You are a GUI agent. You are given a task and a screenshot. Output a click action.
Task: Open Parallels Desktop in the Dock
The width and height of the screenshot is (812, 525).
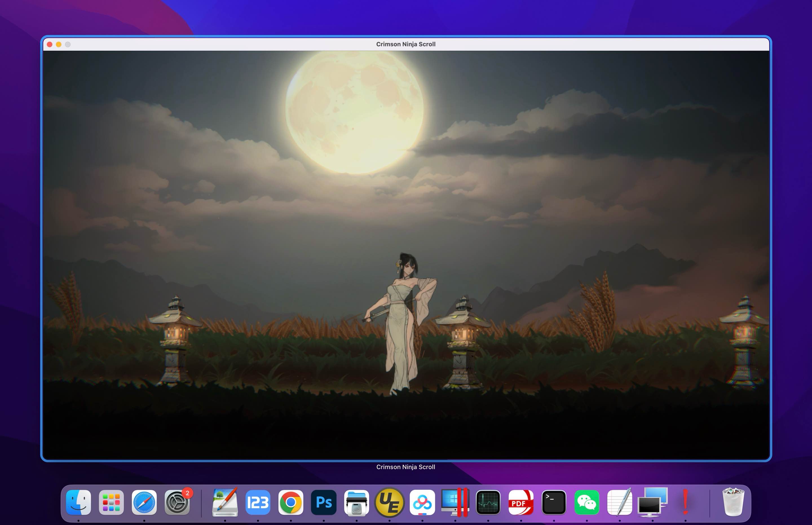(x=455, y=502)
